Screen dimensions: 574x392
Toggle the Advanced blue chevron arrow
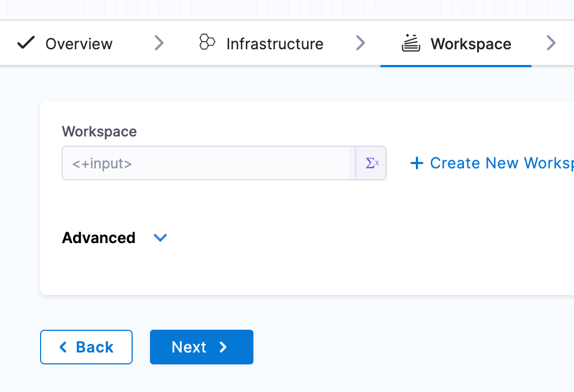(160, 238)
